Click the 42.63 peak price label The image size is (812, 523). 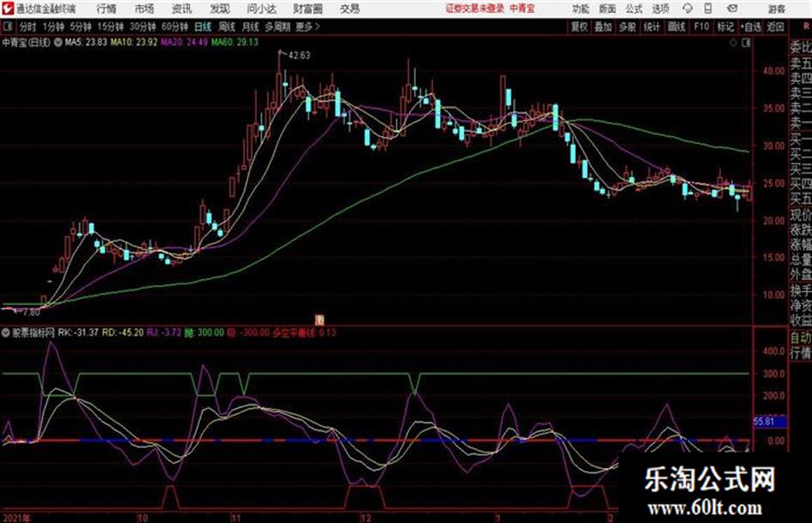tap(299, 56)
